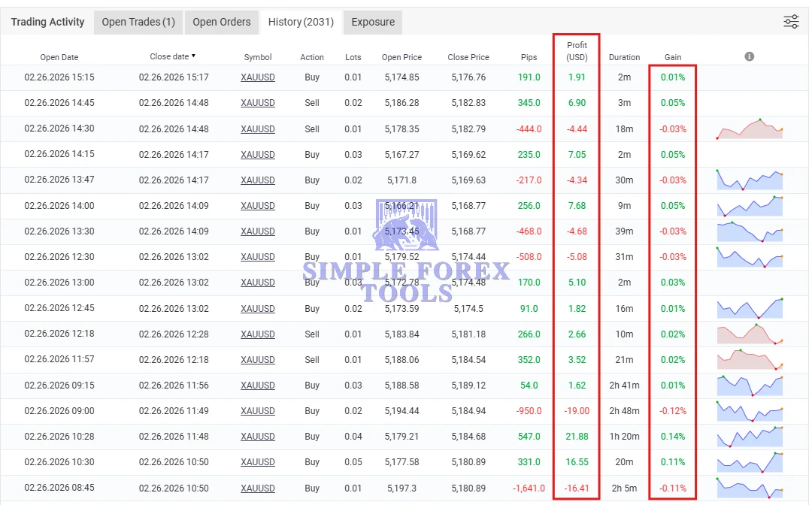Select the Trading Activity tab

pos(47,23)
